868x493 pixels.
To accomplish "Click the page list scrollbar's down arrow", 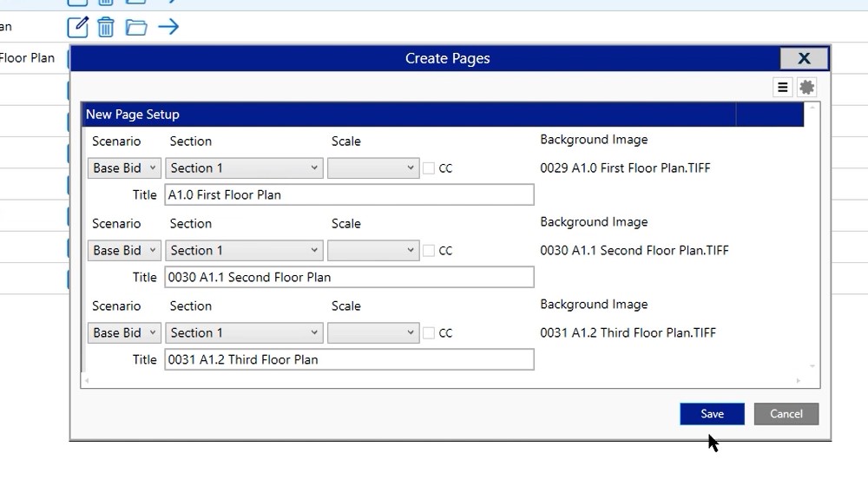I will tap(812, 366).
